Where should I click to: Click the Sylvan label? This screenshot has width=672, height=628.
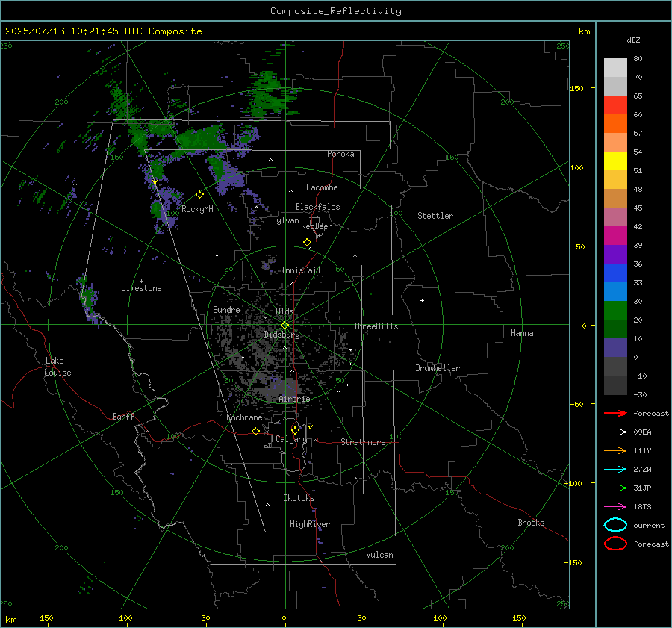click(285, 220)
